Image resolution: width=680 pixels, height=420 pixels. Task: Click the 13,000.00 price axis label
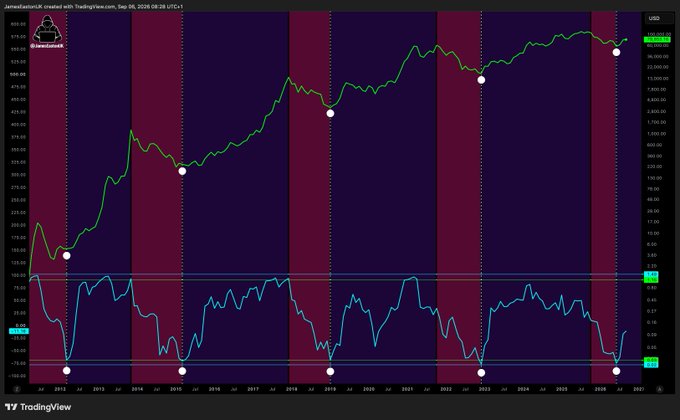click(x=658, y=79)
